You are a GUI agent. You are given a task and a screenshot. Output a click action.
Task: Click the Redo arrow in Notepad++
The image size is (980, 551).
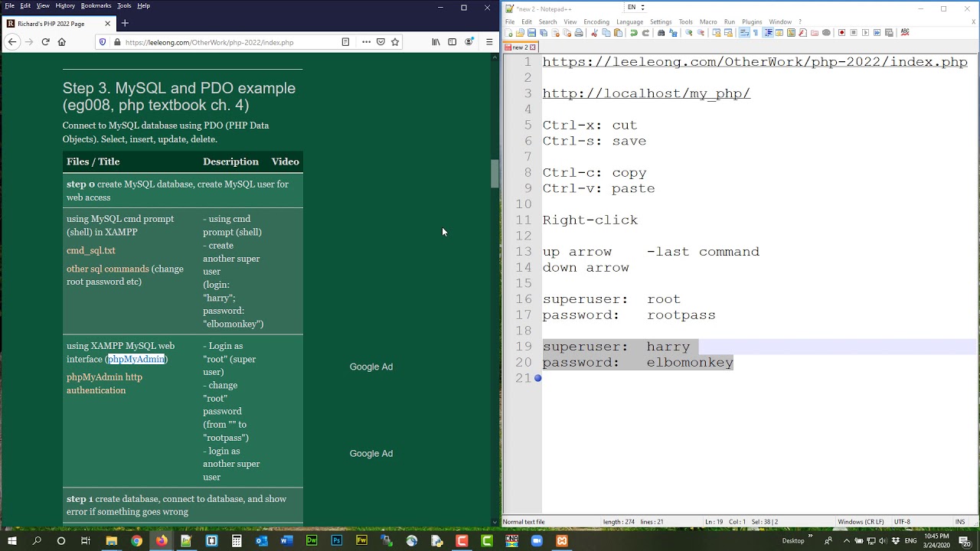[x=645, y=33]
